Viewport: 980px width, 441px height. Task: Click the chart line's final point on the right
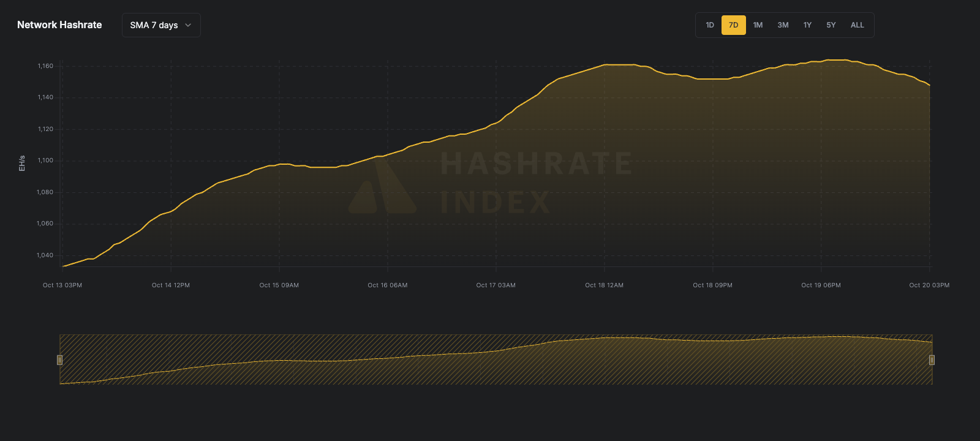tap(929, 85)
